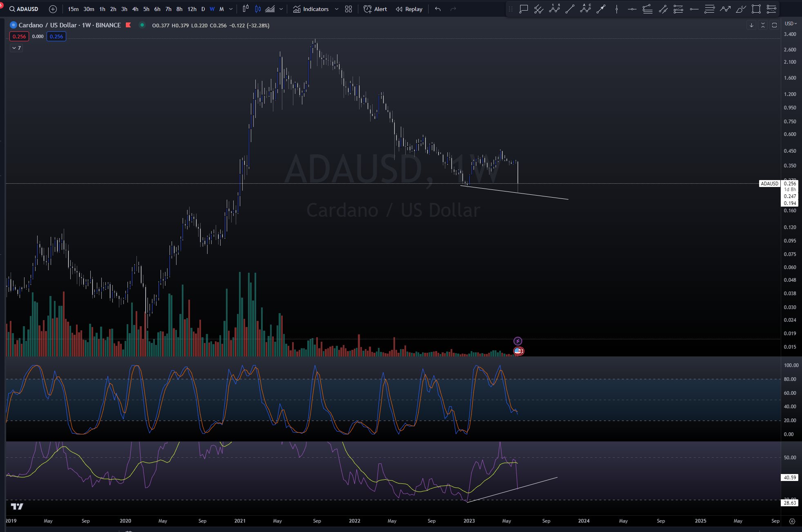This screenshot has height=532, width=802.
Task: Click the 40.59 RSI value label
Action: [x=790, y=477]
